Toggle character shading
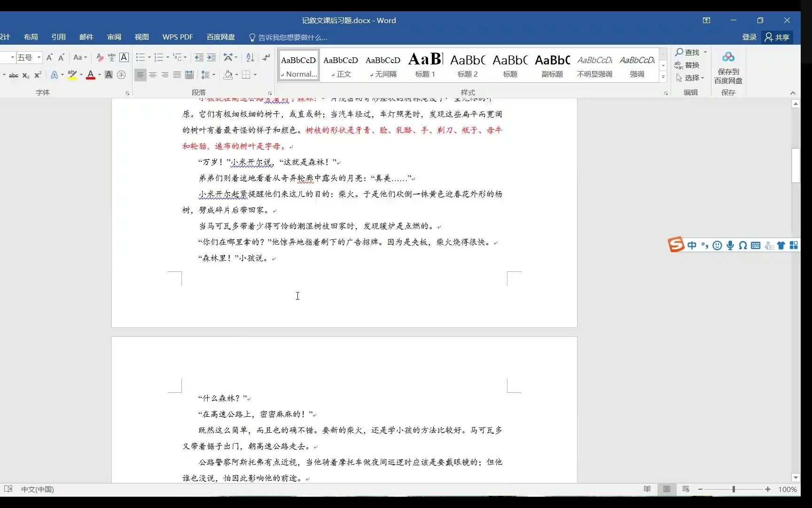The height and width of the screenshot is (508, 812). 109,75
